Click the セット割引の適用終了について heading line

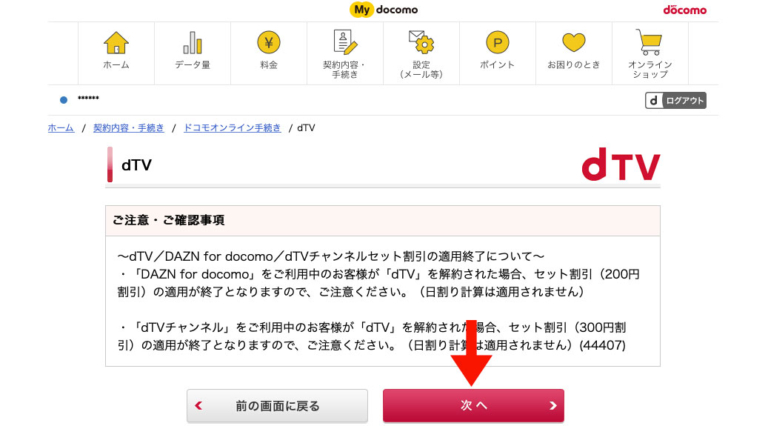tap(331, 256)
